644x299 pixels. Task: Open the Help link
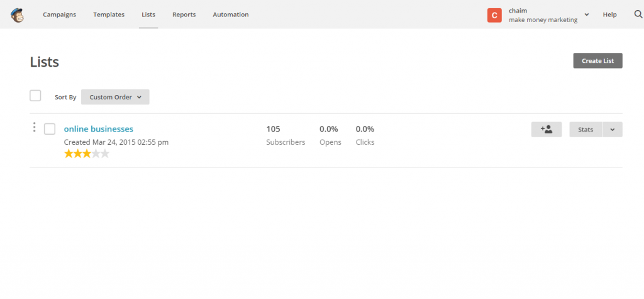click(x=610, y=14)
